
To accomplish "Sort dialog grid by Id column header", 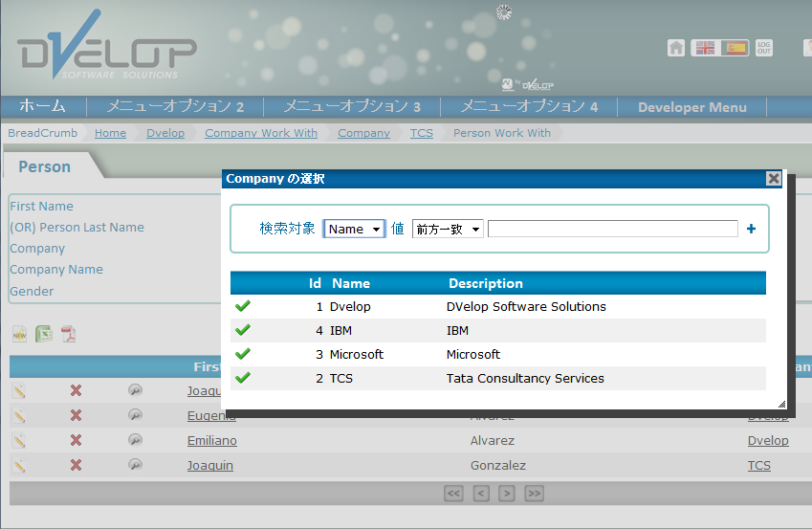I will [315, 283].
